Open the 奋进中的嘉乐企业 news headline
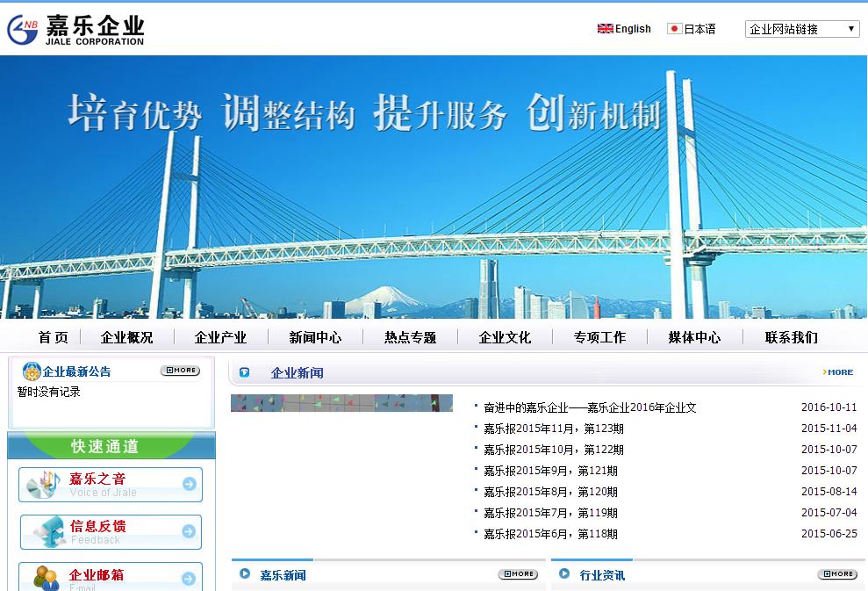The width and height of the screenshot is (868, 591). click(590, 407)
